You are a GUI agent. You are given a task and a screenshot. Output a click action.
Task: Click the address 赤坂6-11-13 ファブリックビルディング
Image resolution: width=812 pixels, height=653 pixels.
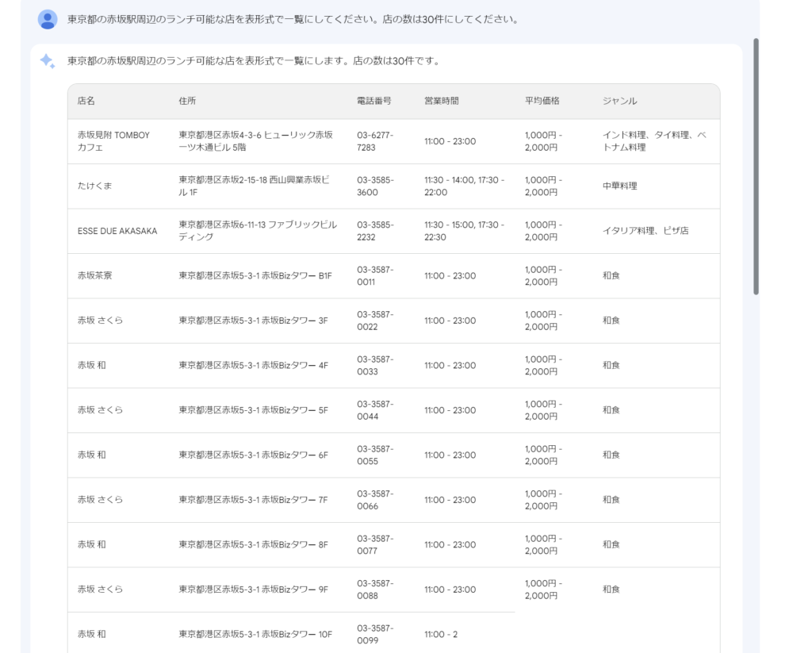258,231
